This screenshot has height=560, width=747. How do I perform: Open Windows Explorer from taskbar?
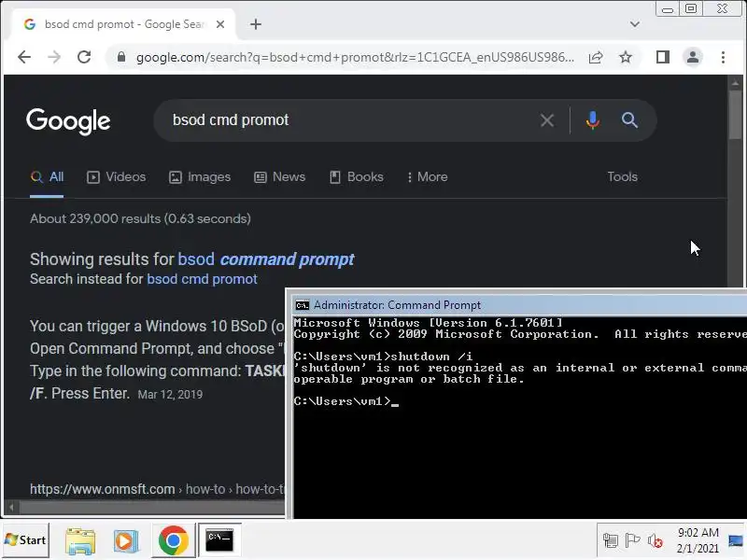click(80, 540)
